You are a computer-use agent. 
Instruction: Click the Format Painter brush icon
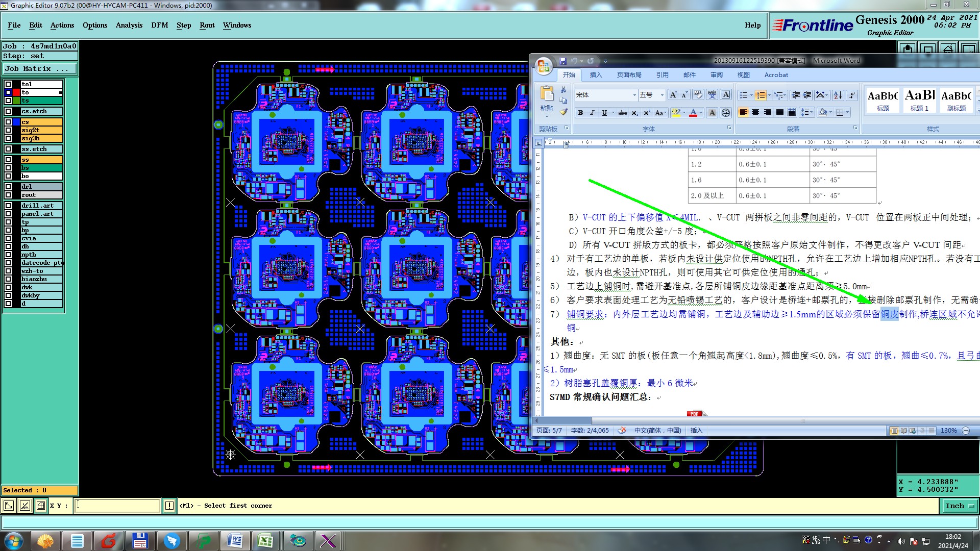tap(563, 112)
